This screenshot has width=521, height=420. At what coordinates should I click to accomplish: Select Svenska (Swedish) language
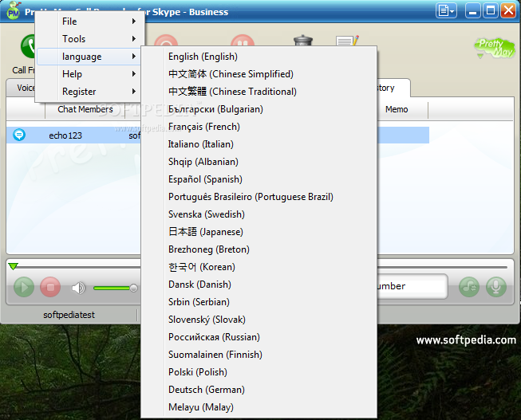259,214
